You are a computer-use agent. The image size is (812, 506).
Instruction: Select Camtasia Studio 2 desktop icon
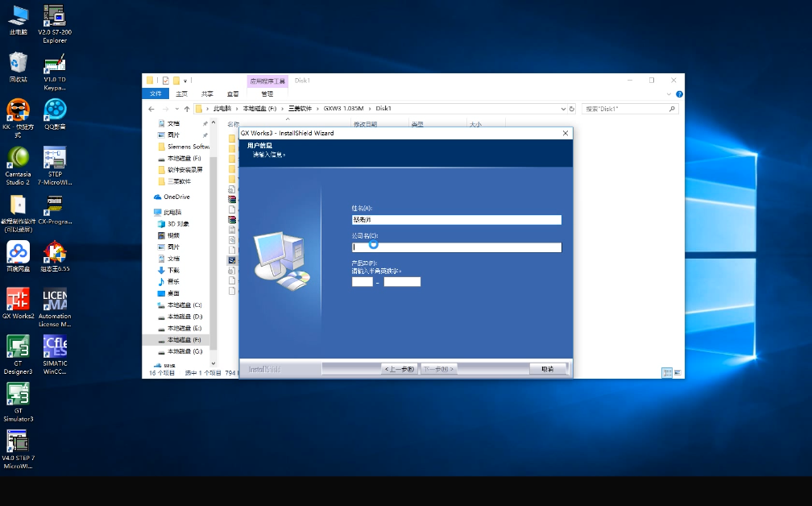18,166
